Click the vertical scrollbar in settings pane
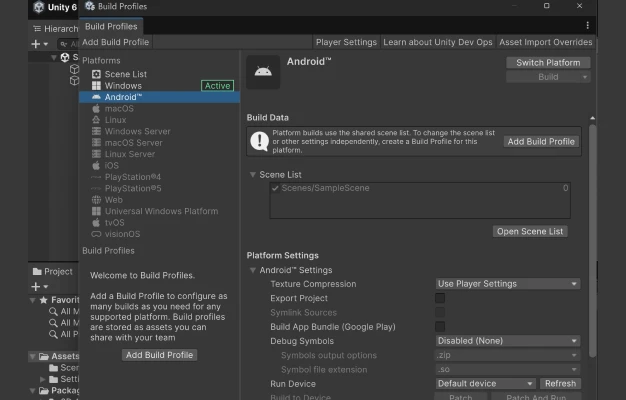Image resolution: width=626 pixels, height=400 pixels. [x=592, y=240]
